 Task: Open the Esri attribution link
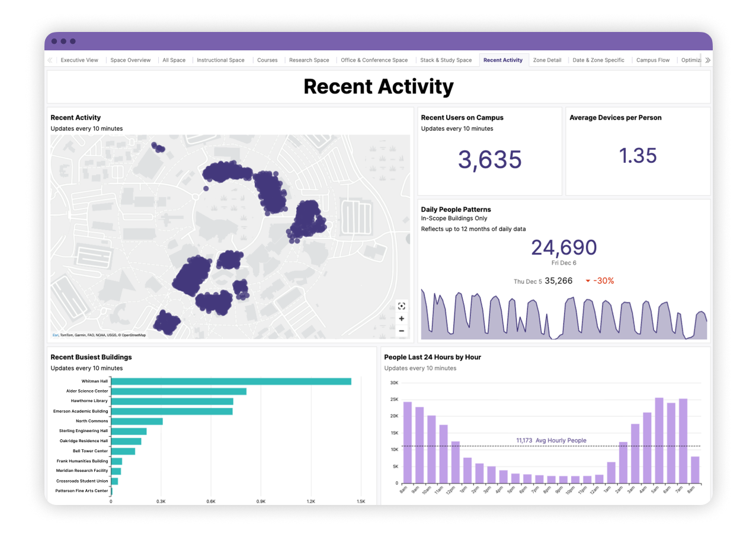pos(56,334)
